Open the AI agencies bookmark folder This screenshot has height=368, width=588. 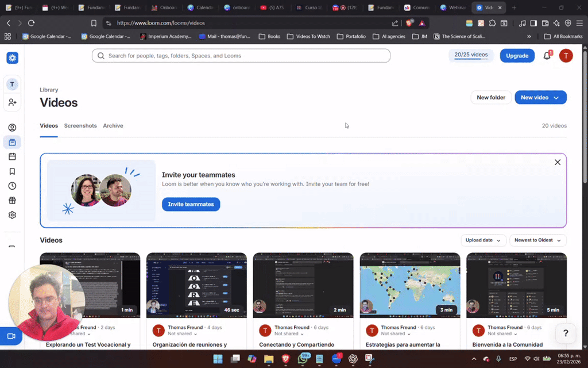pos(389,36)
